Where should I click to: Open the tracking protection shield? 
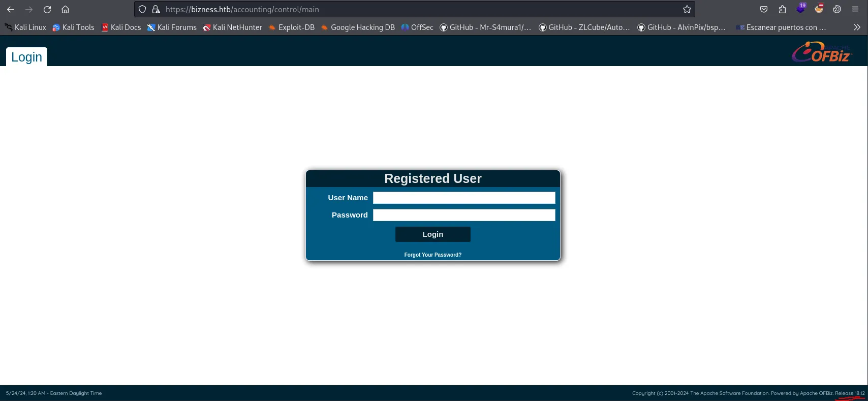tap(142, 9)
